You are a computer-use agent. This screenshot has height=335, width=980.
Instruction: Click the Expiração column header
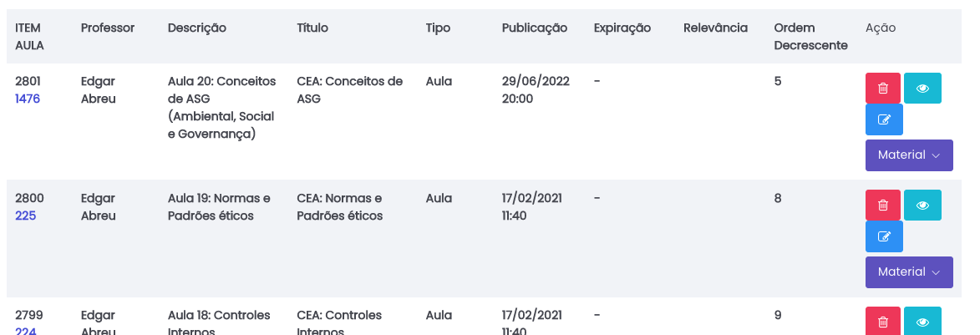pos(622,28)
